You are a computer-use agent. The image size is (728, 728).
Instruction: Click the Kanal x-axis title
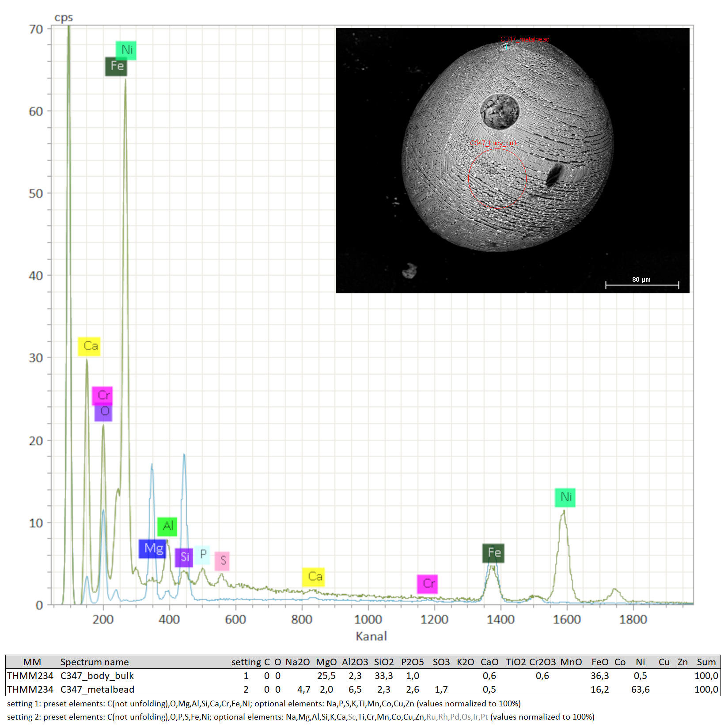[371, 636]
